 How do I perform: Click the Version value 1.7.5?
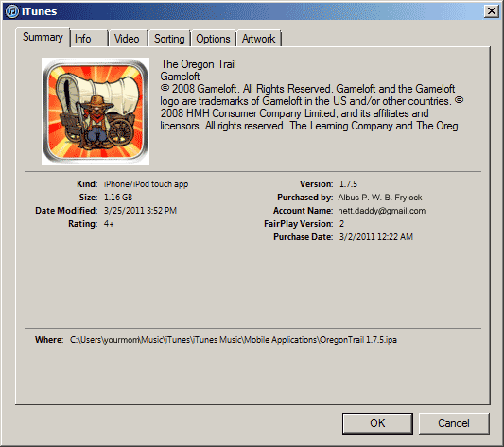(x=348, y=184)
